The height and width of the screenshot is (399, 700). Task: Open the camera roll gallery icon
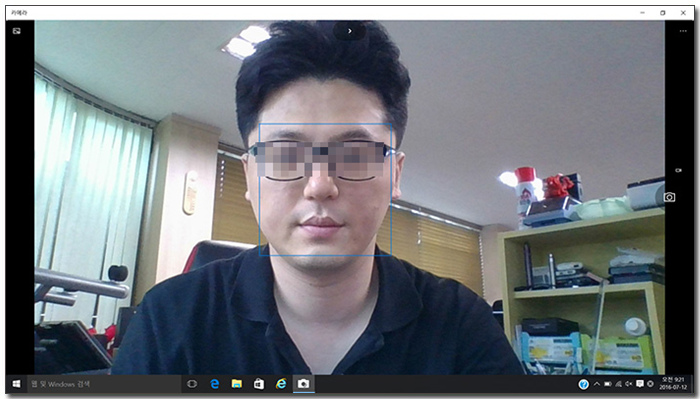click(17, 31)
